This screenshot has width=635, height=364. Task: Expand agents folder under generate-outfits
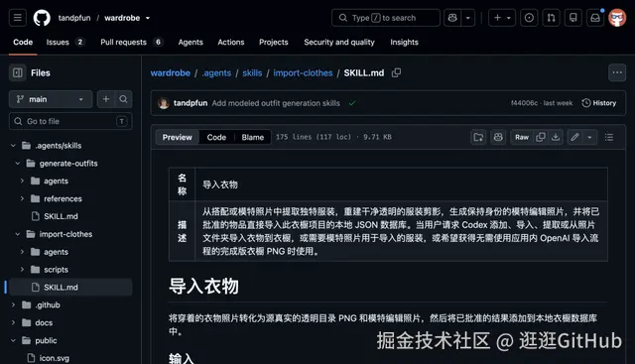point(22,181)
